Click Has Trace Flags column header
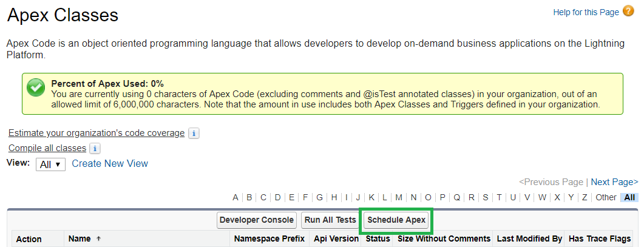 [600, 239]
